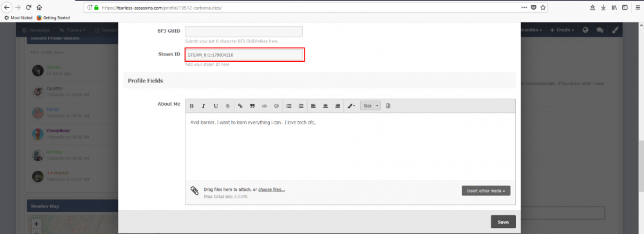Open the Create dropdown in site header
The image size is (644, 234).
[x=562, y=30]
